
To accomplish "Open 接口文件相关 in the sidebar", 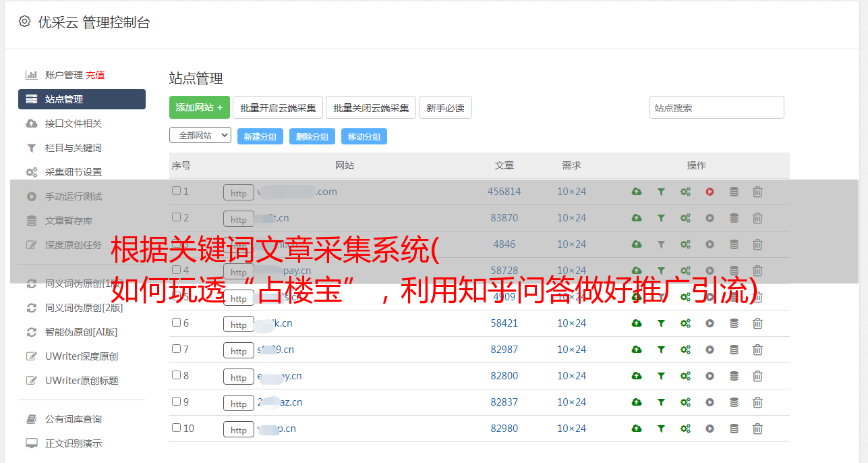I will 74,124.
